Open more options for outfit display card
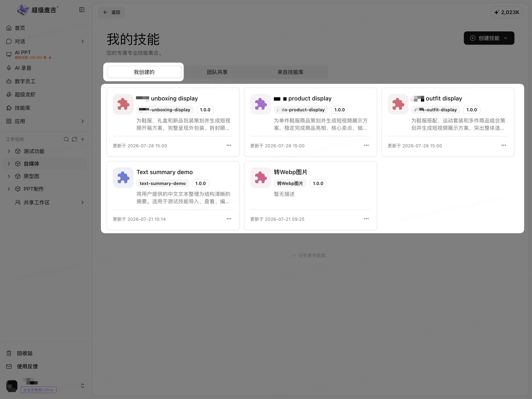532x399 pixels. [504, 145]
